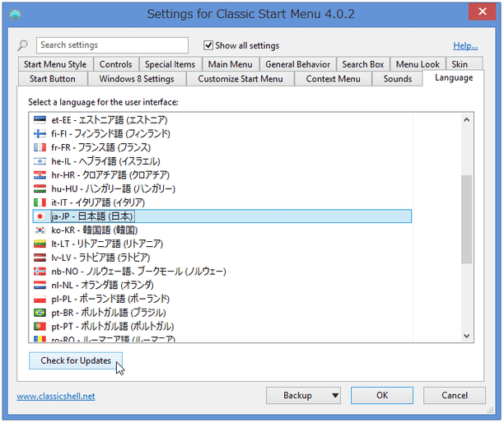Switch to the Search Box tab

pos(363,64)
